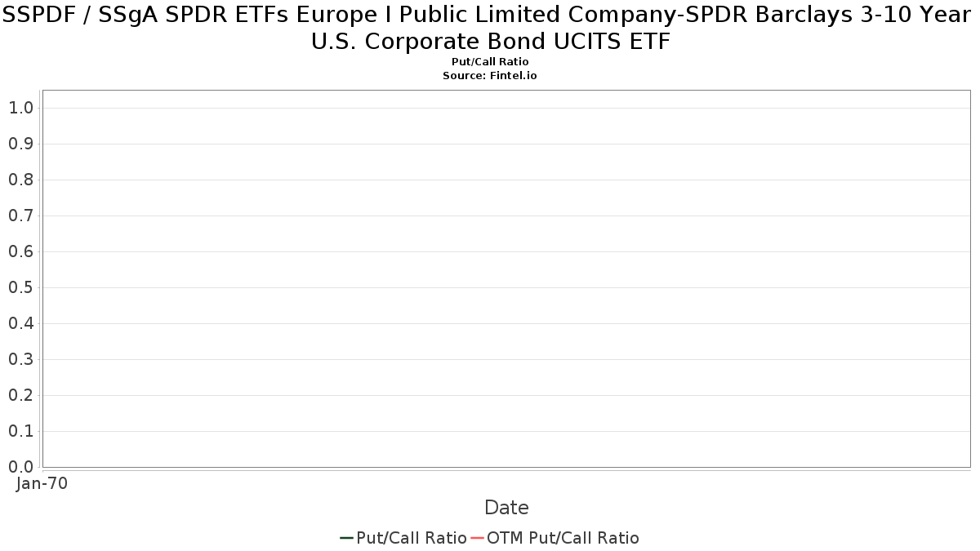
Task: Click the dark green Put/Call Ratio legend line
Action: coord(346,538)
